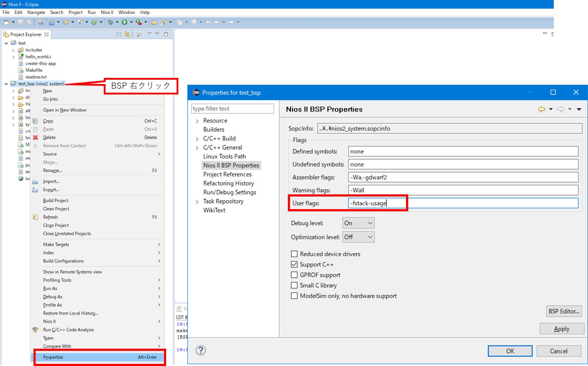Screen dimensions: 588x366
Task: Select Linux Tools Path in properties tree
Action: point(224,156)
